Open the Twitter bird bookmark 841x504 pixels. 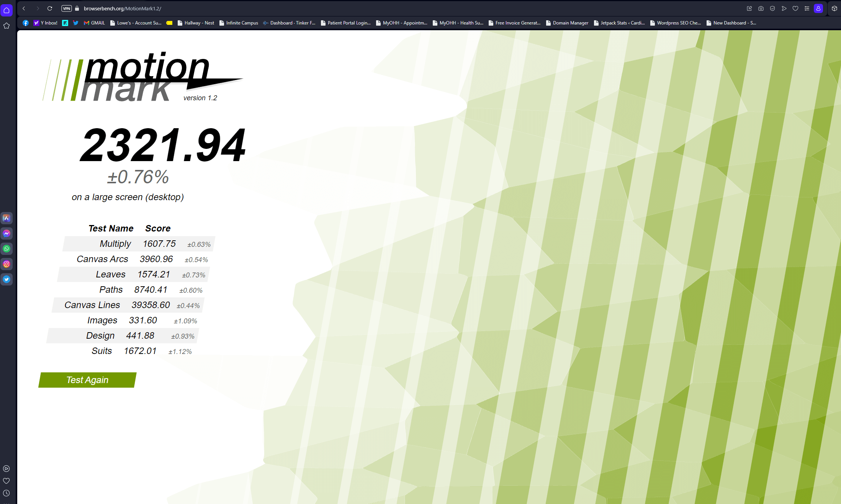point(75,23)
